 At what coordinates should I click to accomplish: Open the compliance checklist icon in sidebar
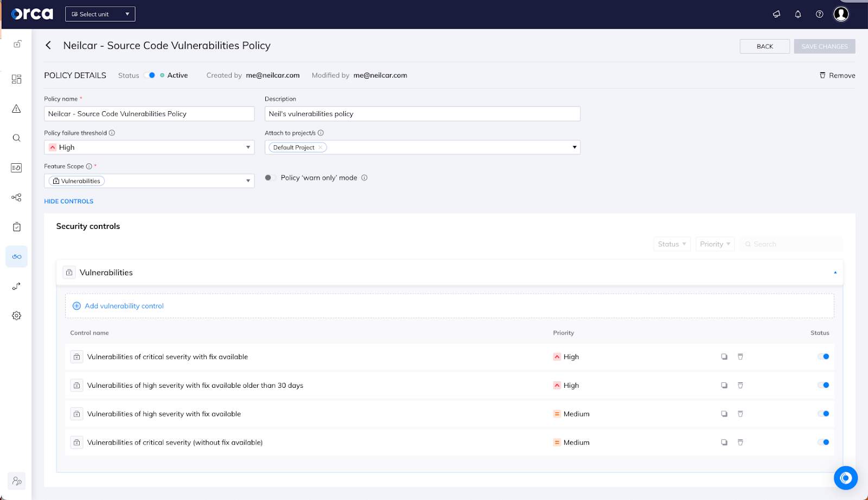click(x=16, y=227)
